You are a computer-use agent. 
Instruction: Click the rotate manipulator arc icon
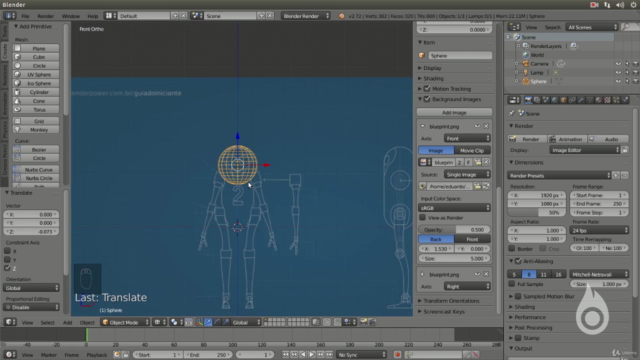click(217, 322)
